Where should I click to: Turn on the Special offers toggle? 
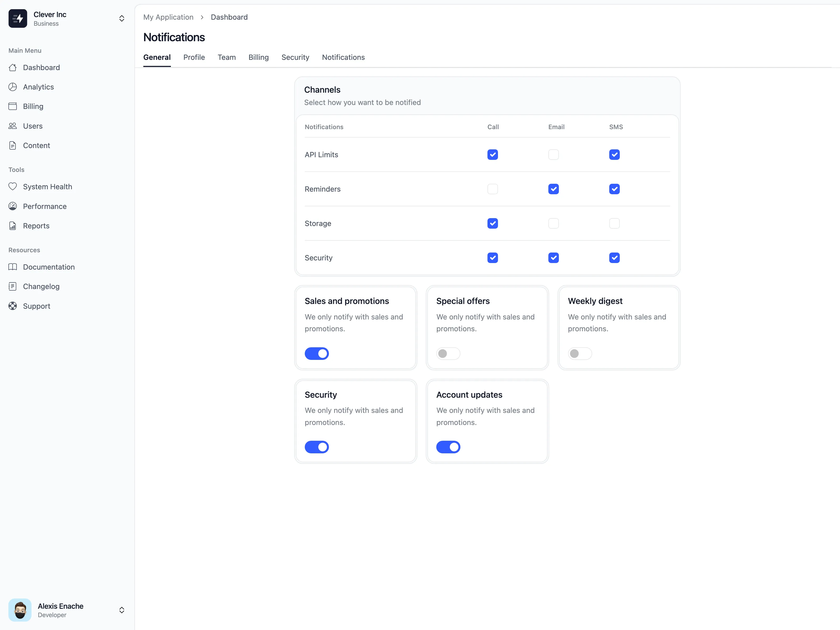[x=448, y=354]
